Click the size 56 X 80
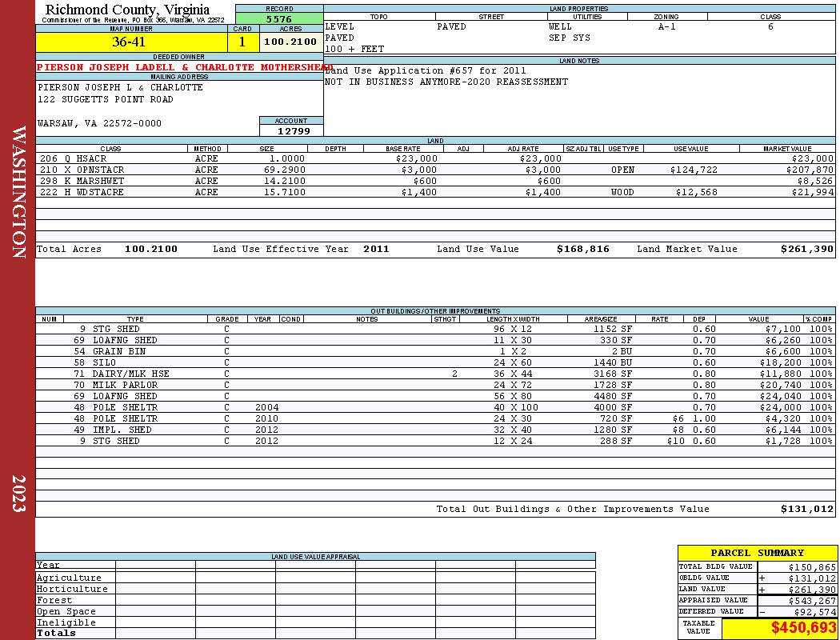840x640 pixels. (513, 396)
